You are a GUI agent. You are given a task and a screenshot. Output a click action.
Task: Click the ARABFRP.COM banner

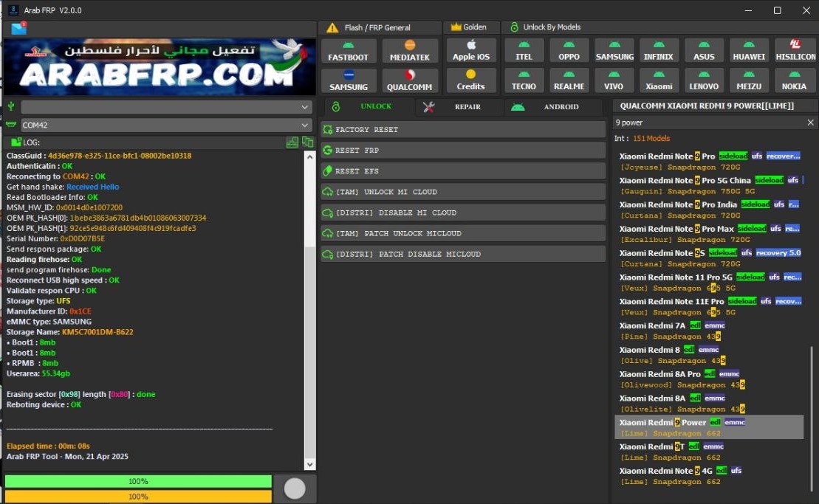coord(160,66)
